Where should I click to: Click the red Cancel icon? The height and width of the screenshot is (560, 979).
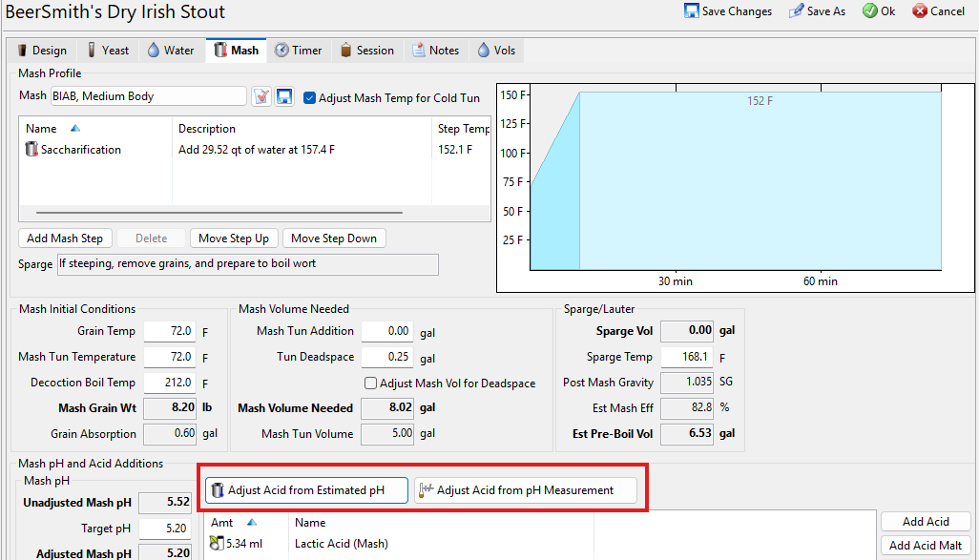(920, 11)
